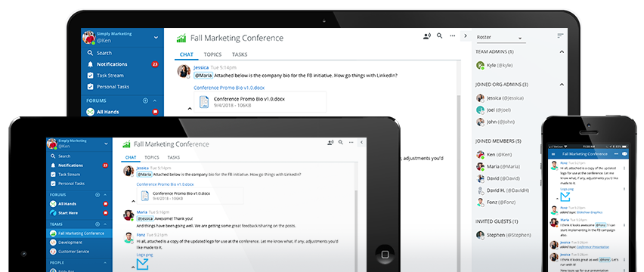Open kebab menu on Fonz's first phone message

(x=624, y=168)
